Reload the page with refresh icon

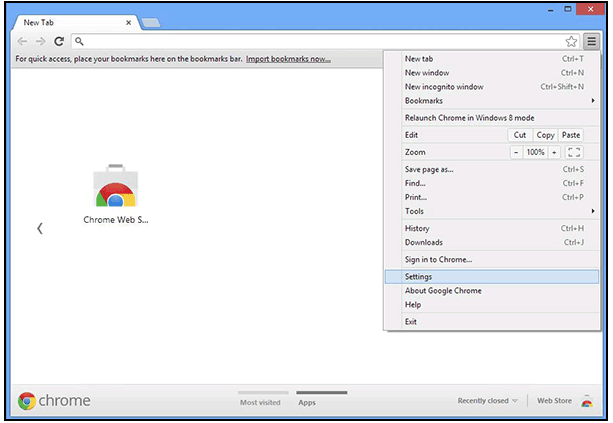[x=59, y=41]
